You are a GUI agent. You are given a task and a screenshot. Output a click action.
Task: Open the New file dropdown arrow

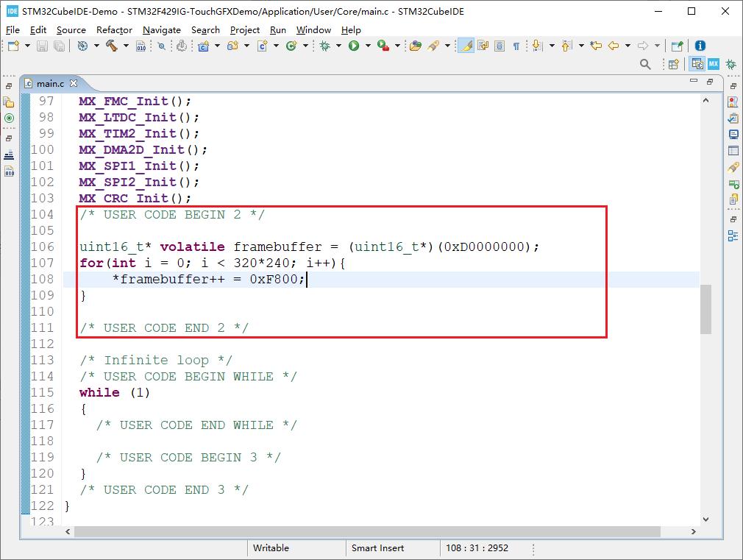(27, 46)
